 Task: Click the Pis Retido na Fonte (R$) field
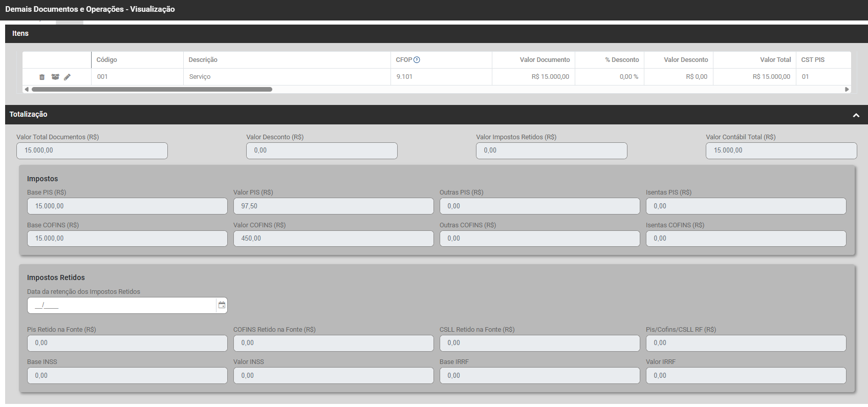127,343
